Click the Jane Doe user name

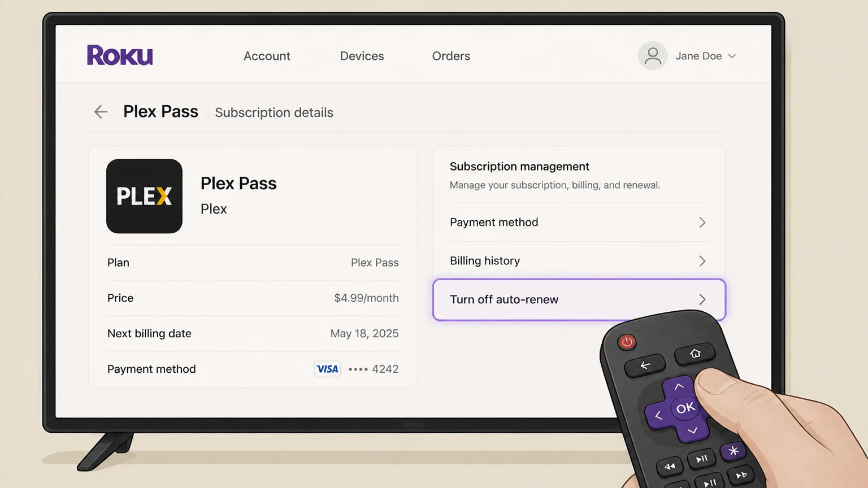point(698,56)
